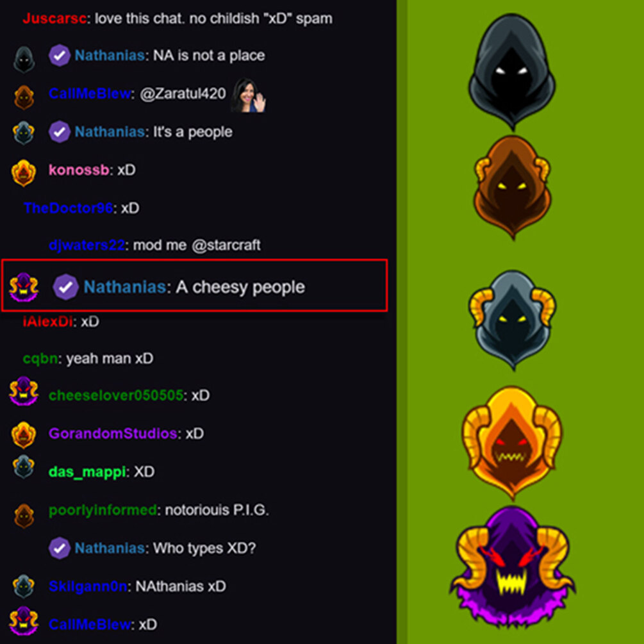Select the GorandomStudios username
The width and height of the screenshot is (644, 644).
pyautogui.click(x=113, y=434)
